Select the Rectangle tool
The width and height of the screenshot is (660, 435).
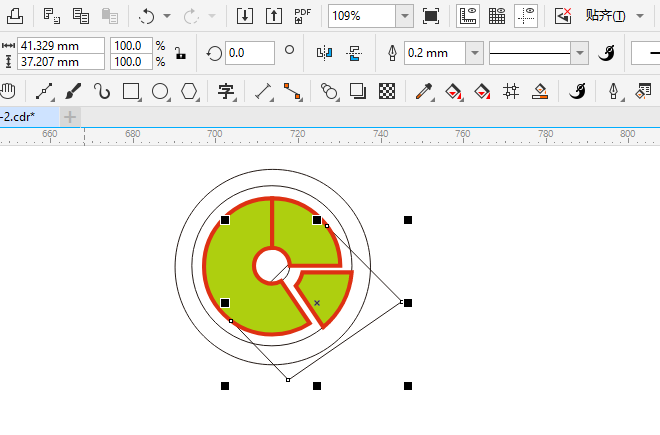pos(131,92)
